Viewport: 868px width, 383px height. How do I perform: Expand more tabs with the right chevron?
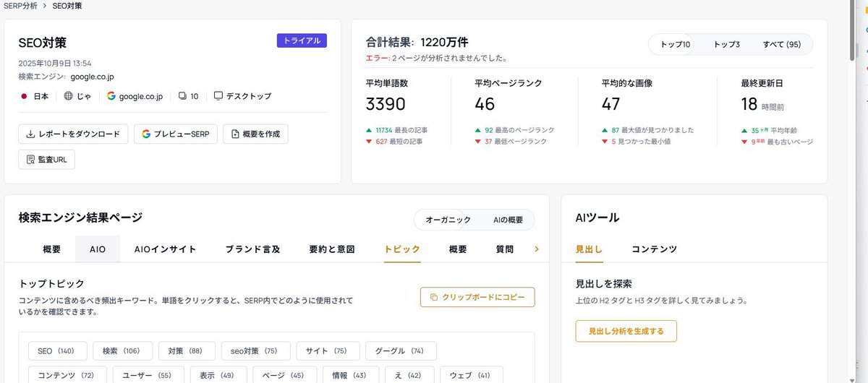[x=537, y=249]
